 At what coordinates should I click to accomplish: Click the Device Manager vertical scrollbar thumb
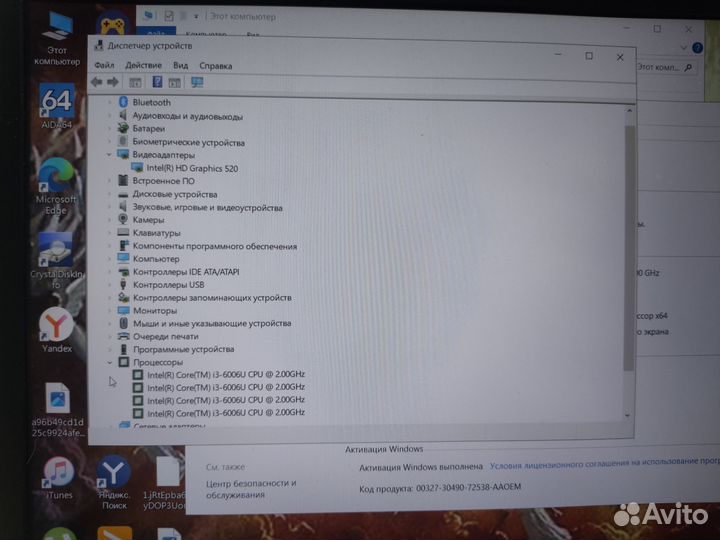coord(629,247)
